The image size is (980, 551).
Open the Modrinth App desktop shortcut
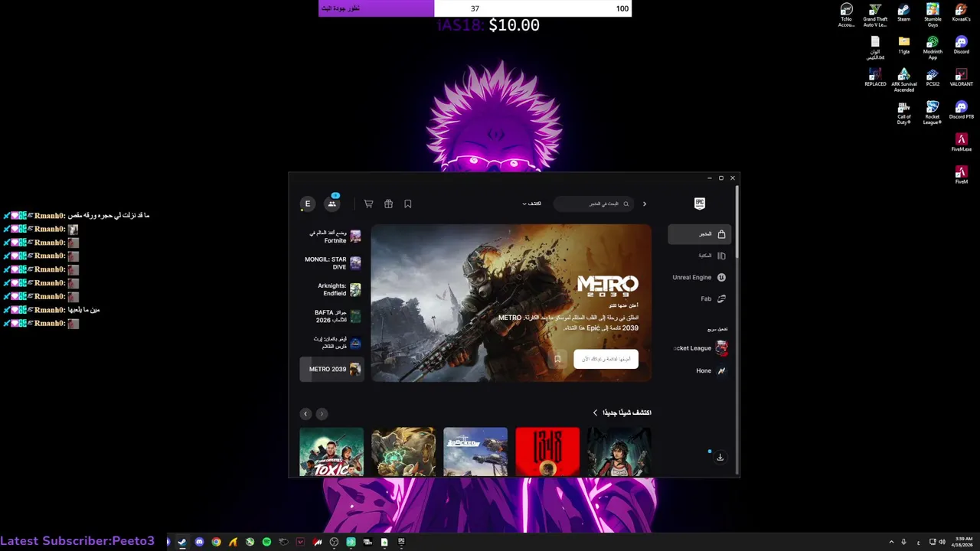[x=933, y=47]
